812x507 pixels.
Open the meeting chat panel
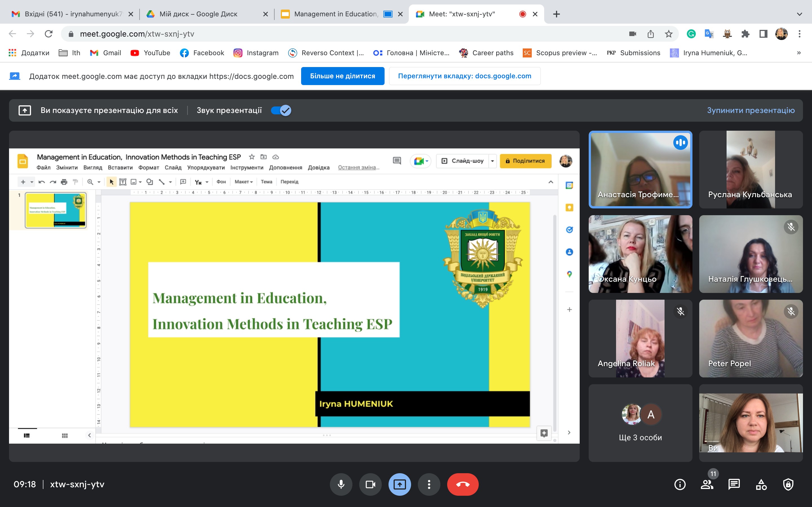click(x=734, y=484)
